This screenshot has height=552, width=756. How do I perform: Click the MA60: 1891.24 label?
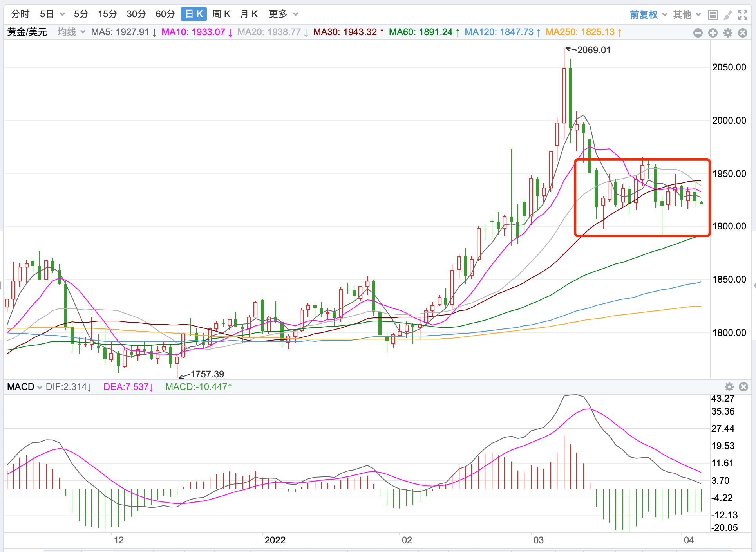click(425, 32)
